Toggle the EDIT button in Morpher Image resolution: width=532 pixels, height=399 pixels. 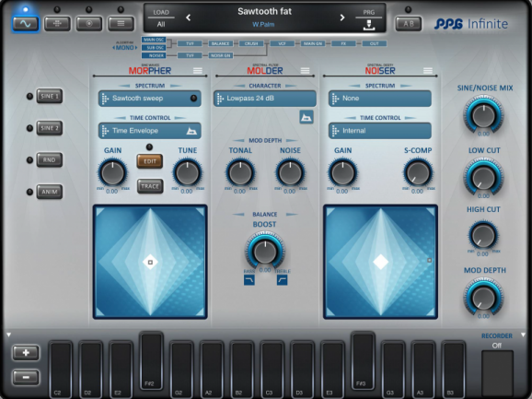click(150, 161)
